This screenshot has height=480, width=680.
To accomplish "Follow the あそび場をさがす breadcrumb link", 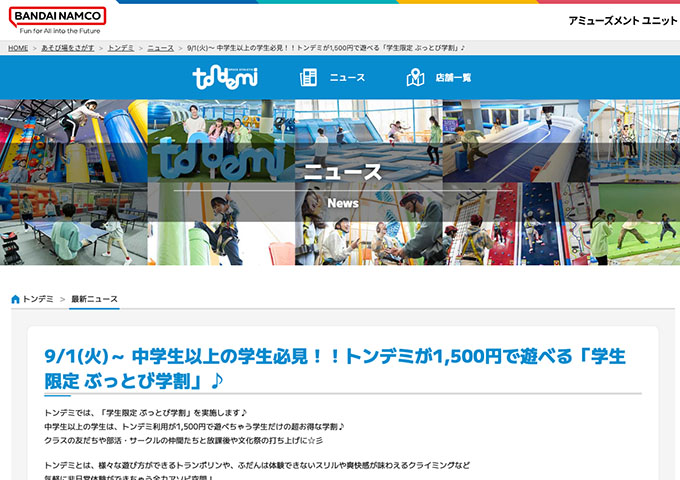I will [x=68, y=48].
